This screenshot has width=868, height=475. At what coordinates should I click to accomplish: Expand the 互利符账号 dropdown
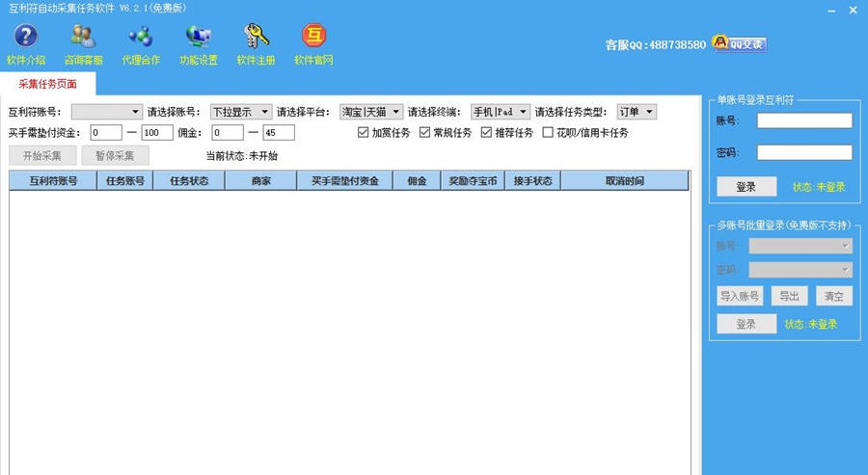[107, 112]
